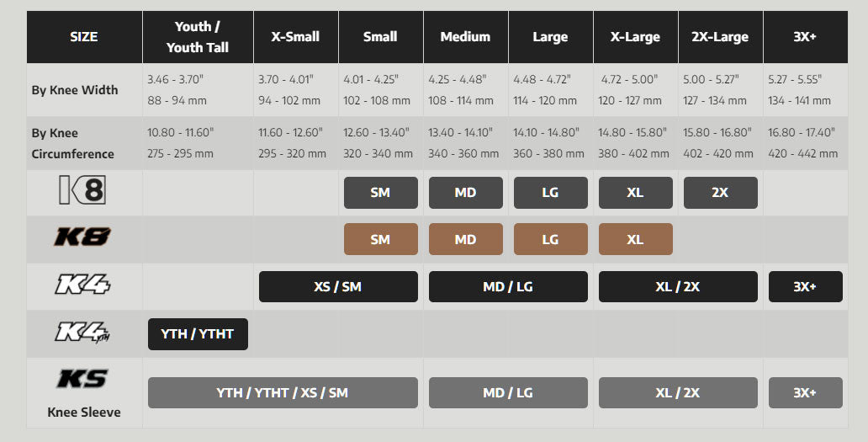Select the dark gray SM size button
This screenshot has width=868, height=442.
(x=380, y=193)
